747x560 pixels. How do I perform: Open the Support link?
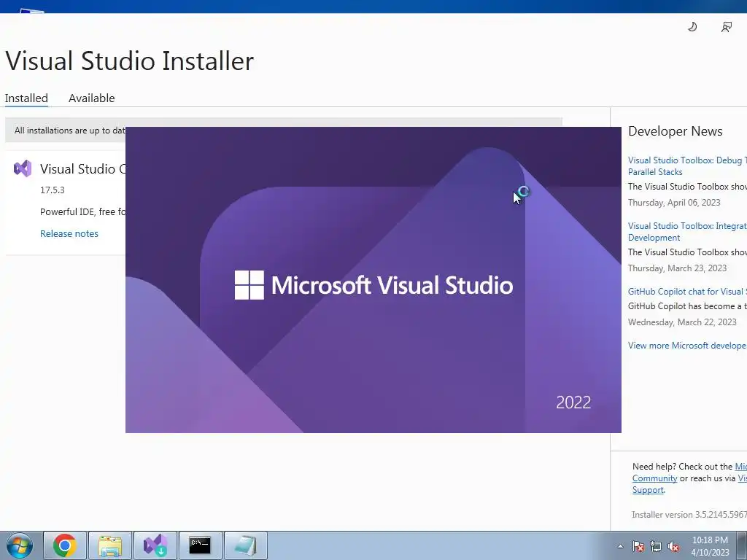click(648, 490)
